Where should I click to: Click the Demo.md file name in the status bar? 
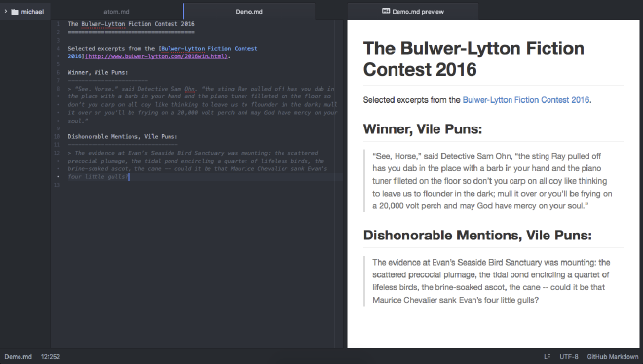[x=19, y=357]
